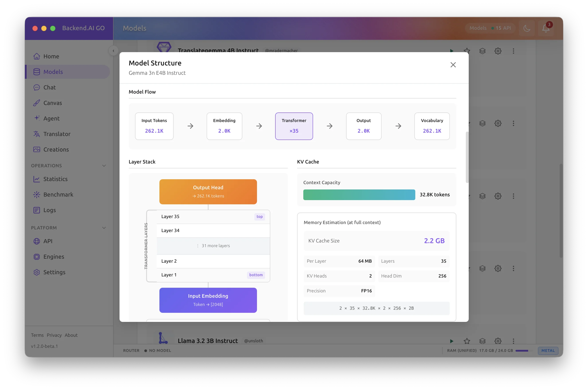Open the Creations section

click(x=56, y=150)
